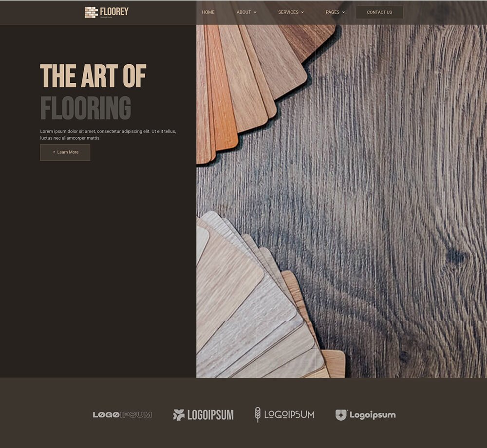The height and width of the screenshot is (448, 487).
Task: Click the wood flooring samples hero image
Action: click(342, 201)
